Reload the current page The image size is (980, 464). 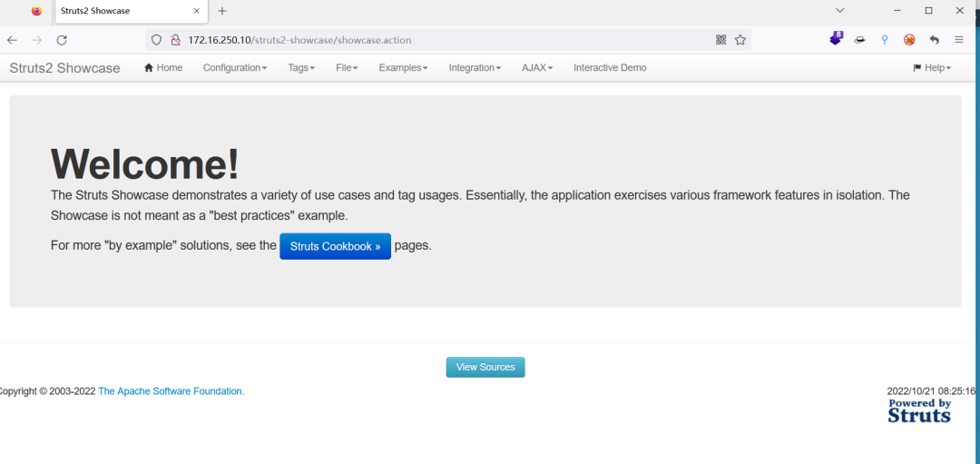pyautogui.click(x=62, y=40)
